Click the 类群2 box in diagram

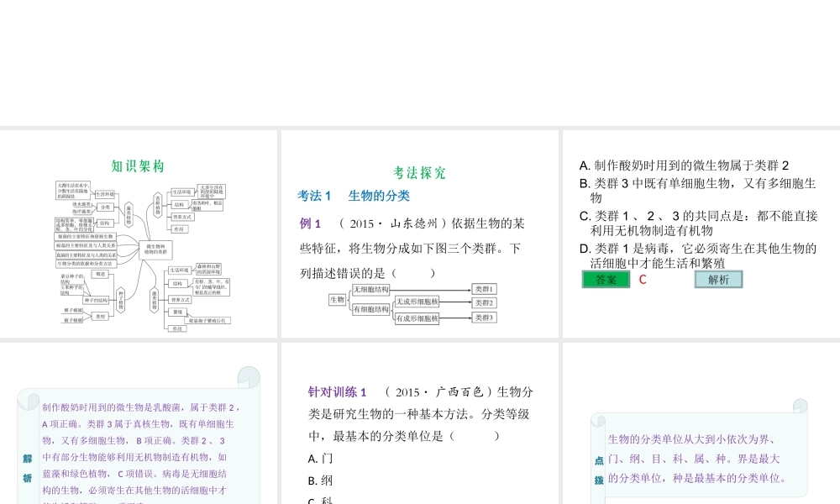pyautogui.click(x=485, y=302)
